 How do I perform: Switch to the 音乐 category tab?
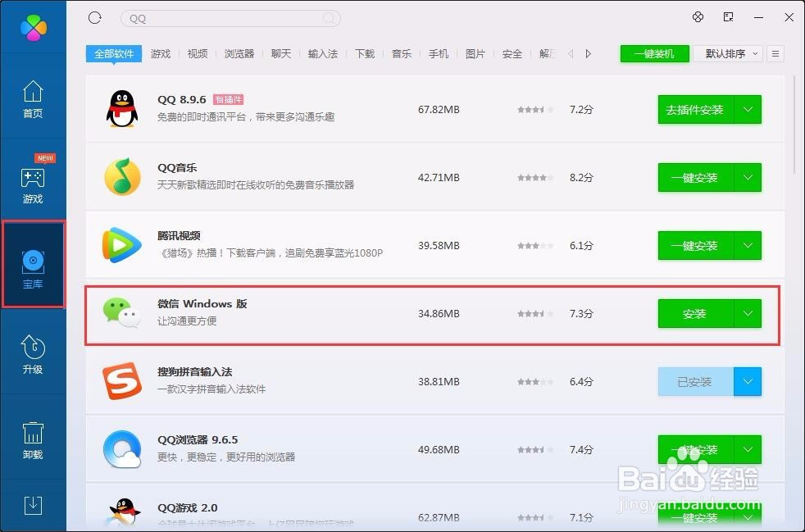coord(402,53)
